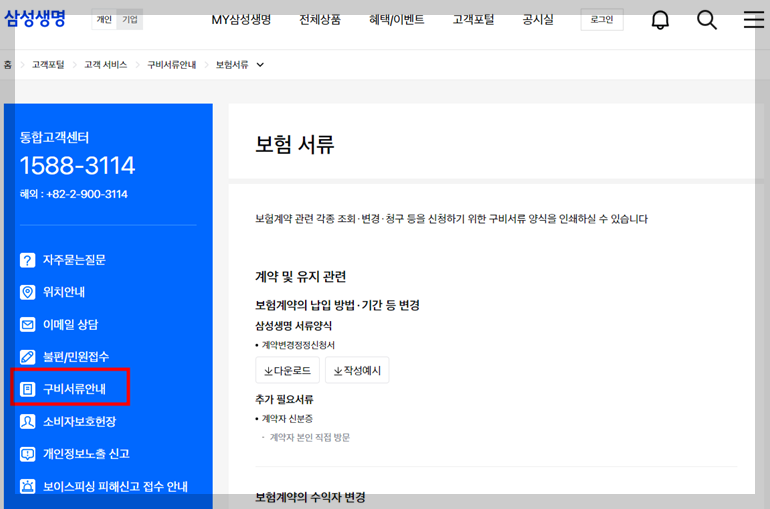The width and height of the screenshot is (770, 509).
Task: Click 구비서류안내 in the breadcrumb
Action: point(172,65)
